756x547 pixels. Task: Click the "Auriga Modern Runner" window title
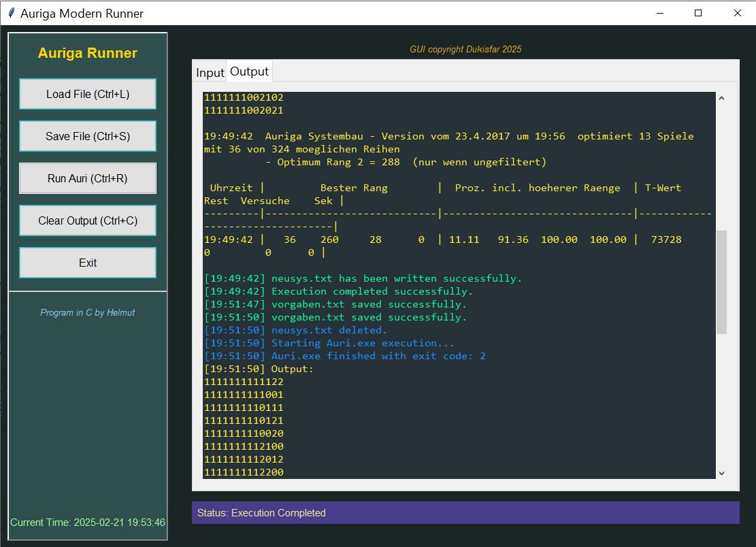(82, 14)
